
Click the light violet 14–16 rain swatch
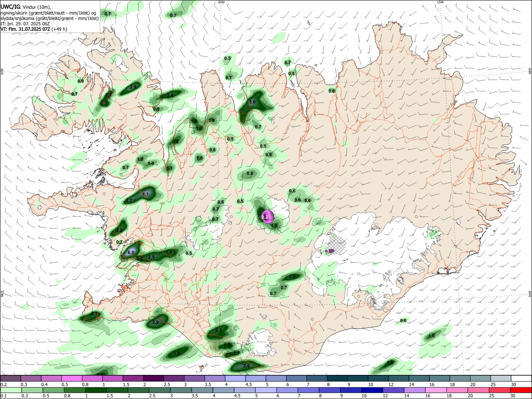tap(414, 390)
